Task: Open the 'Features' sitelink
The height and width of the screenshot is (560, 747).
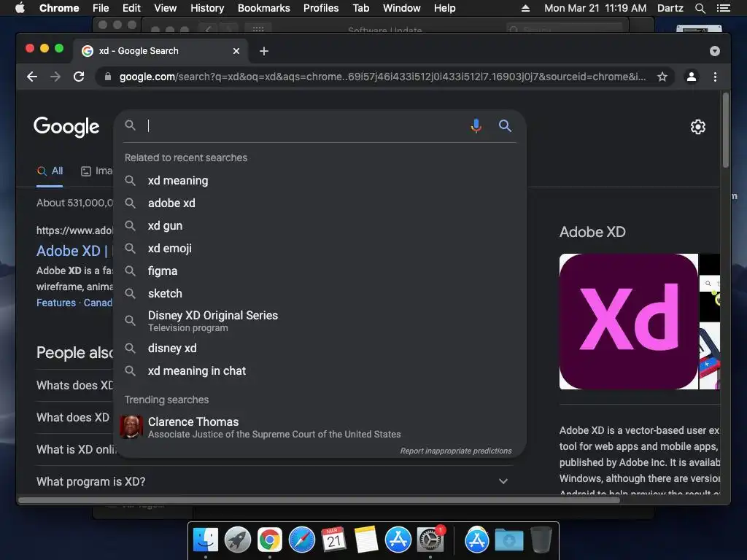Action: click(56, 303)
